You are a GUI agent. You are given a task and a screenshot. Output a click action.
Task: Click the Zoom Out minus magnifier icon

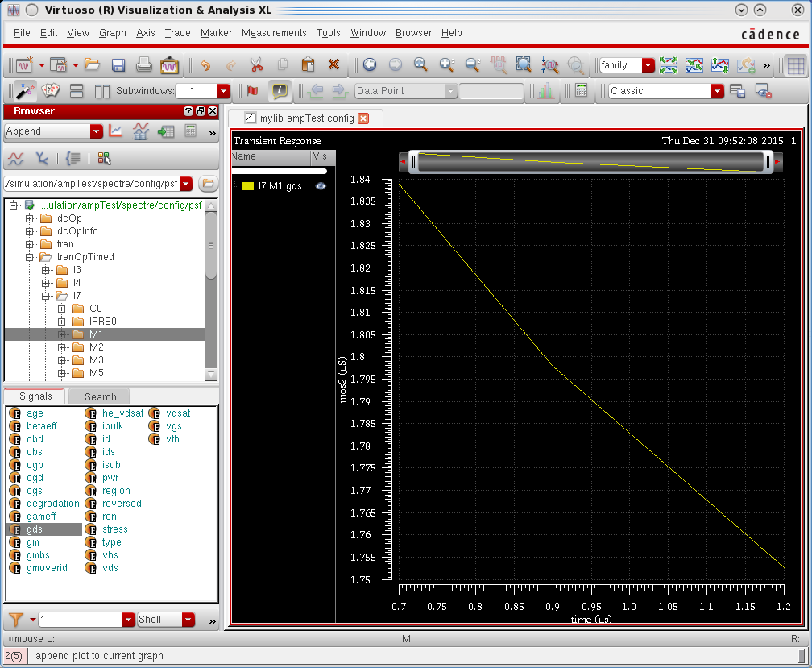(472, 64)
